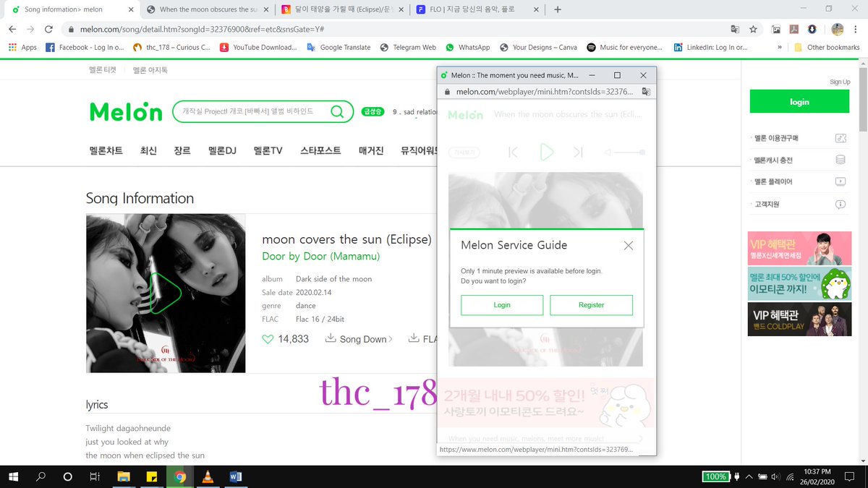
Task: Open the Chrome profile avatar
Action: (x=837, y=30)
